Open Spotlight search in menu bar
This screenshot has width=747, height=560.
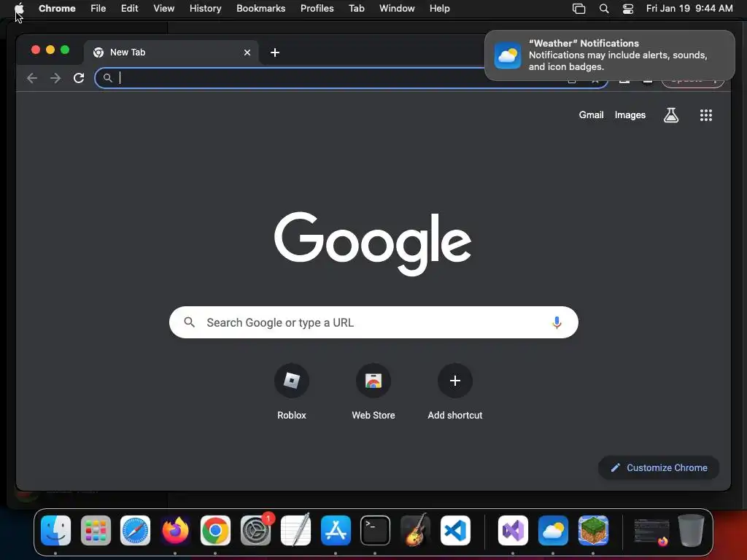pos(604,9)
